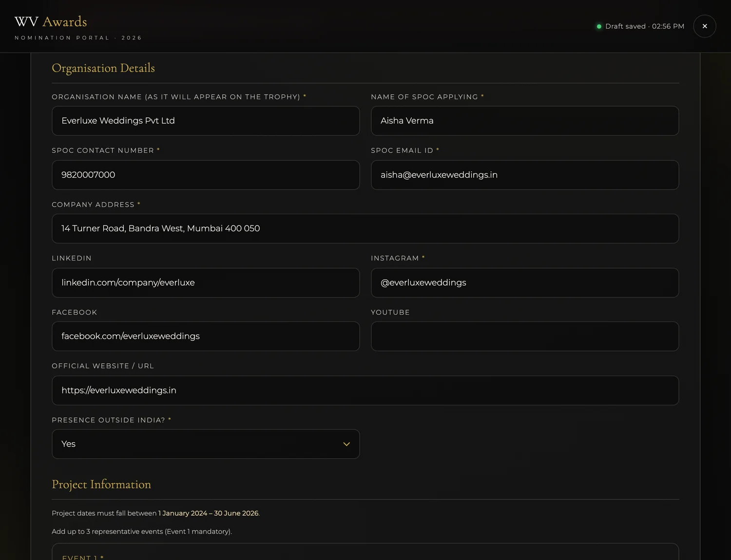The width and height of the screenshot is (731, 560).
Task: Click the 'Add up to 3 representative events' note
Action: point(142,531)
